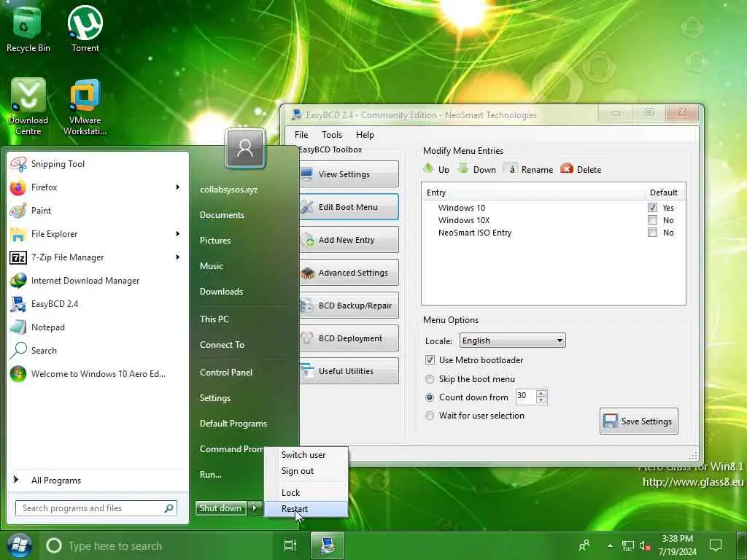The height and width of the screenshot is (560, 747).
Task: Open the Action Center notification icon
Action: point(716,545)
